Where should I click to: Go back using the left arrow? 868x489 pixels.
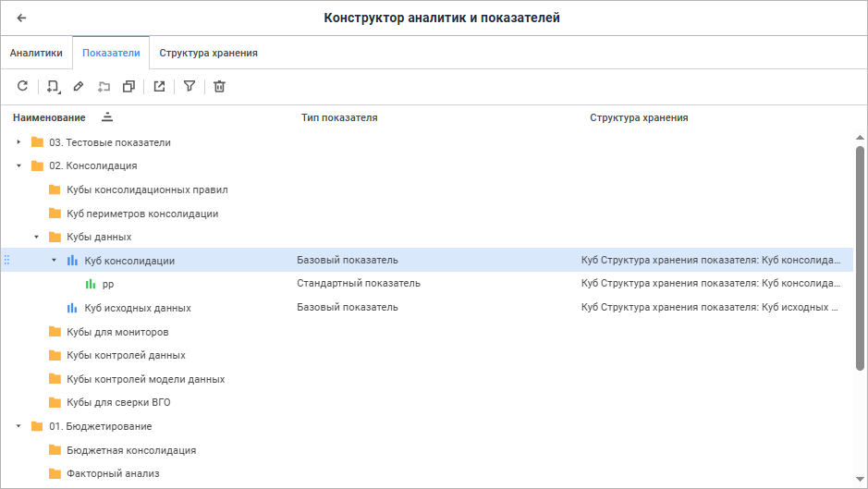[x=21, y=18]
